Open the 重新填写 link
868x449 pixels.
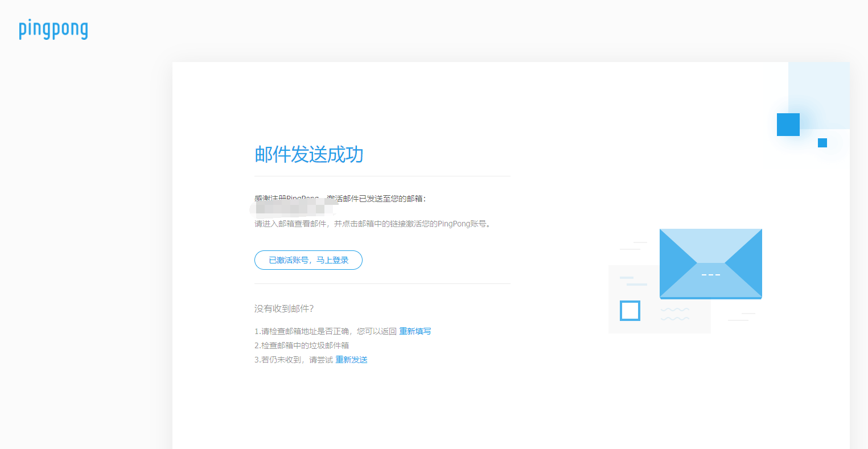point(415,331)
